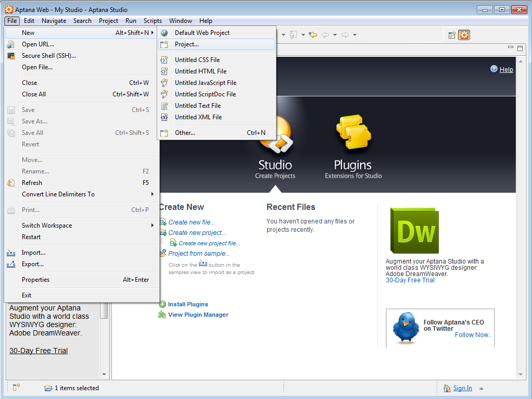Click the Untitled XML File icon
Screen dimensions: 532x399
coord(164,117)
